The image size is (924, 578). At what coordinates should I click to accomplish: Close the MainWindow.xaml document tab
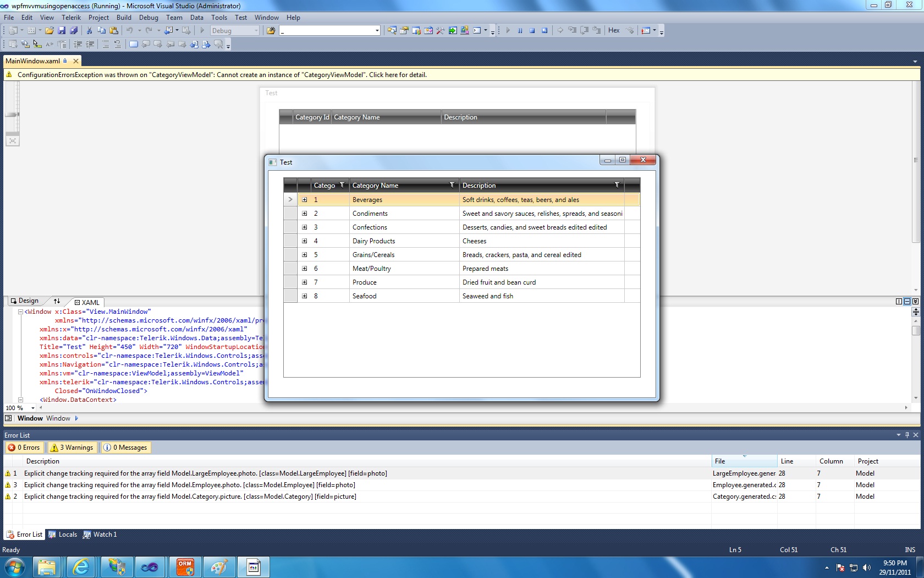click(x=76, y=61)
